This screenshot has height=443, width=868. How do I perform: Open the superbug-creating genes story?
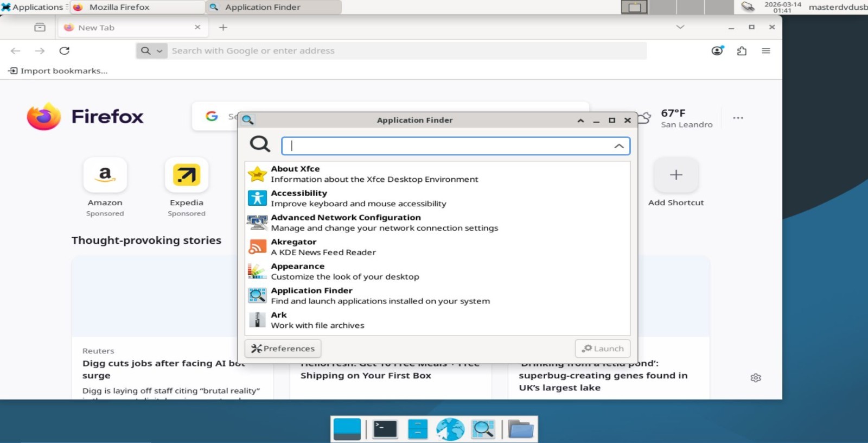click(603, 375)
